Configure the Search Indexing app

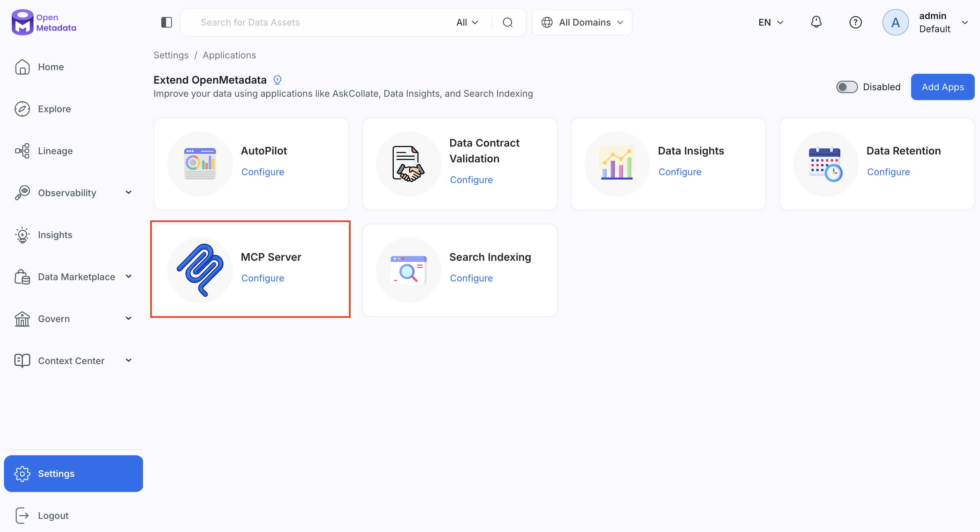tap(471, 278)
